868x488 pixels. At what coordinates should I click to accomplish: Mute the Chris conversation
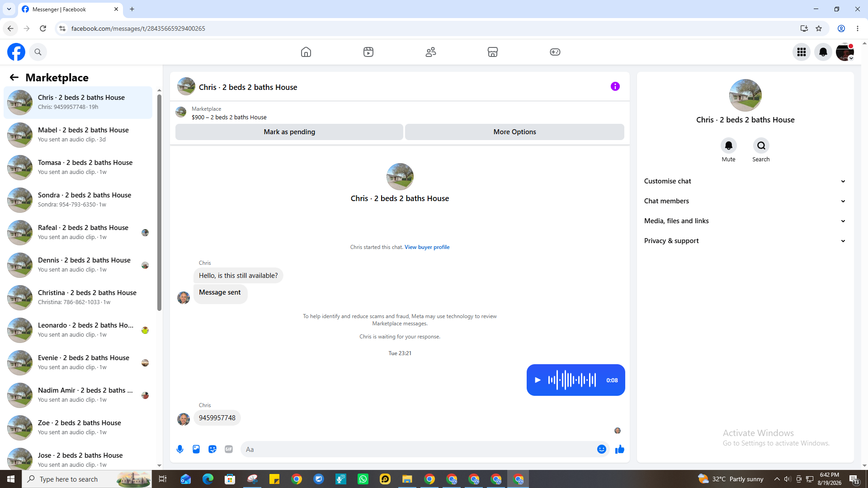(x=729, y=145)
